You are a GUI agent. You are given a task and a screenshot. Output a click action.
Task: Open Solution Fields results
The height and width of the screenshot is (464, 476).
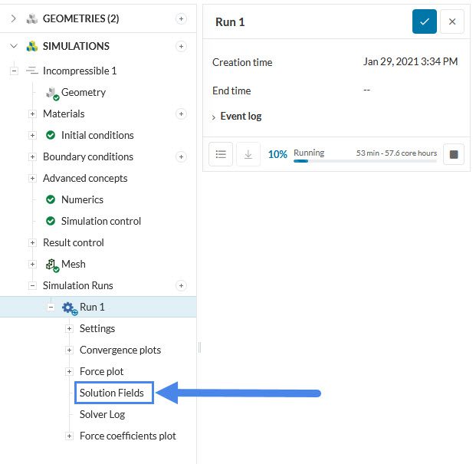click(111, 393)
